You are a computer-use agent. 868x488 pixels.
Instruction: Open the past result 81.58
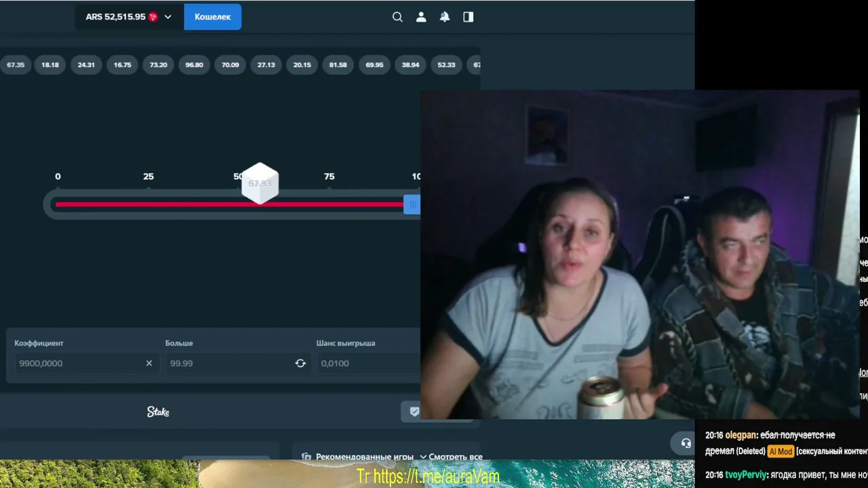point(338,65)
